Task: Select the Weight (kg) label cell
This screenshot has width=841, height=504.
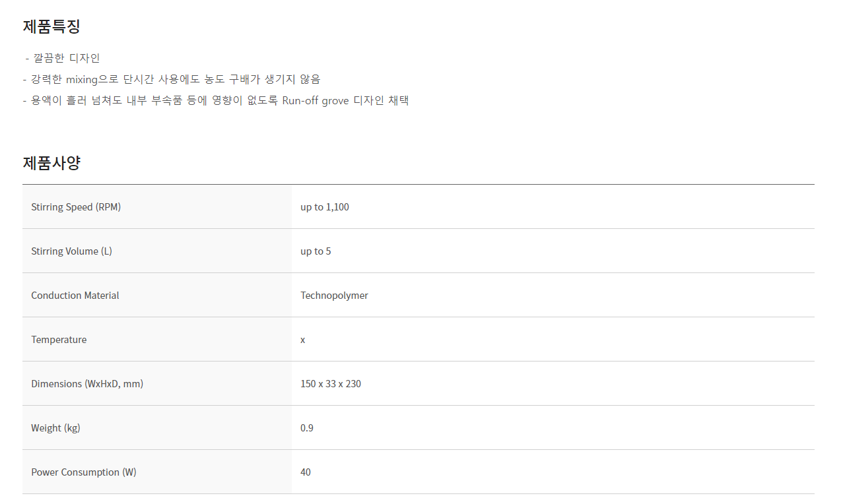Action: tap(157, 428)
